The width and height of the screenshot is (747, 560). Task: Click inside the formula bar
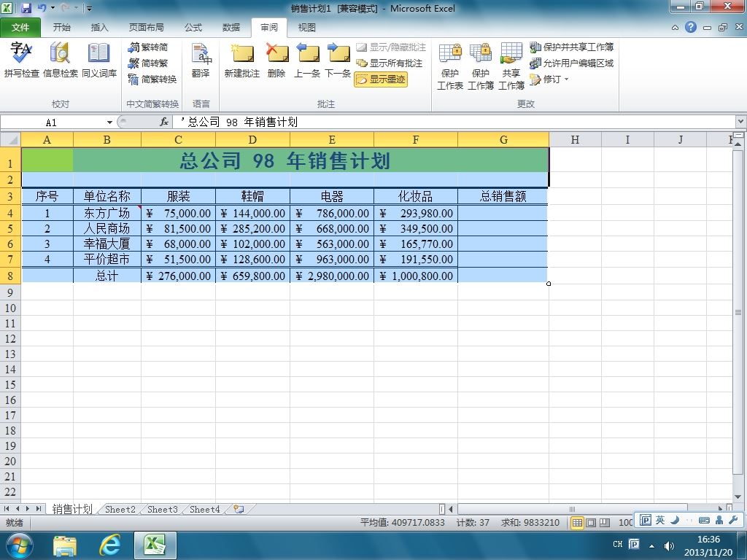[x=455, y=122]
